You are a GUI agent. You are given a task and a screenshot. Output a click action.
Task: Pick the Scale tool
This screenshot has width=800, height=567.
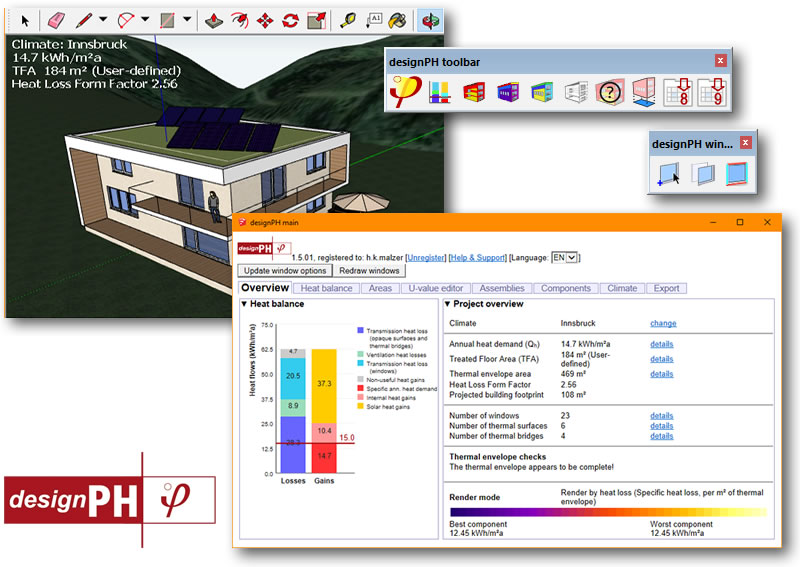point(316,21)
